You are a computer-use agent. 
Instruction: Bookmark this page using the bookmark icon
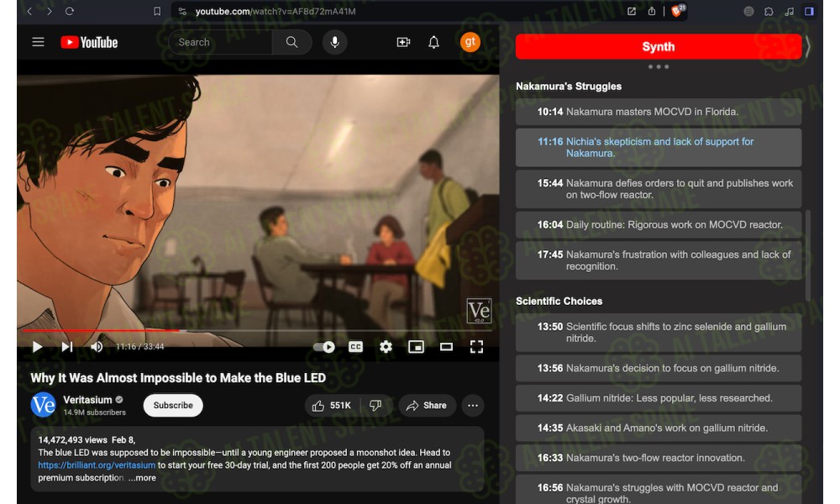click(x=157, y=11)
